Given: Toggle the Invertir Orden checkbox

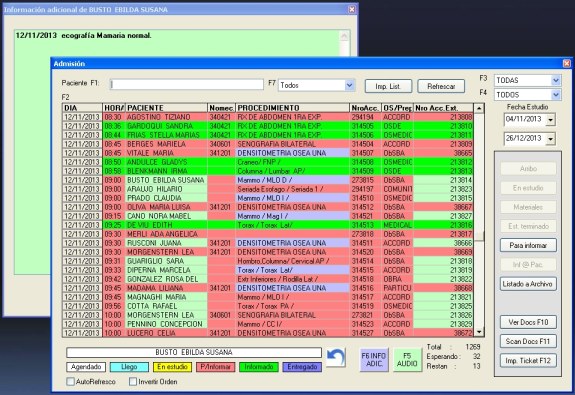Looking at the screenshot, I should pyautogui.click(x=133, y=381).
